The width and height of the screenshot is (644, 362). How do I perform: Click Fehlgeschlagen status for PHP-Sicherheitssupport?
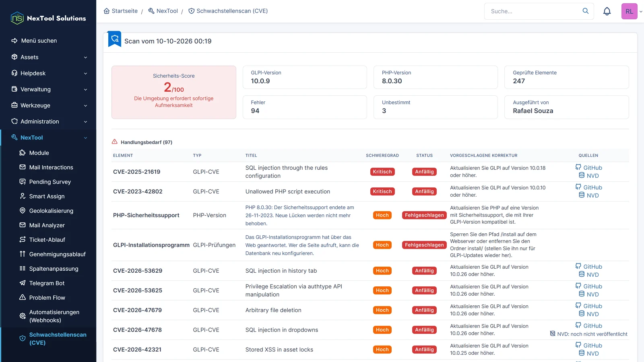424,215
